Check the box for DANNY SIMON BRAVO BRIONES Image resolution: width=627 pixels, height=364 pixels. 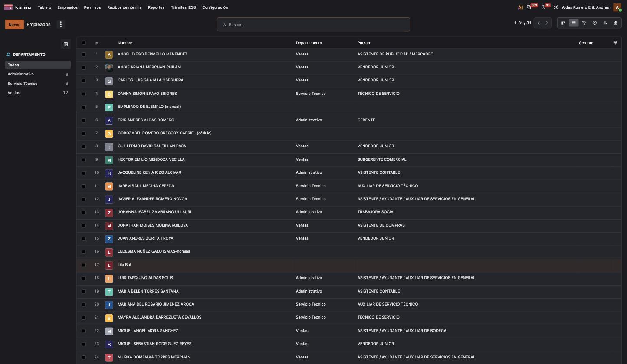click(84, 94)
